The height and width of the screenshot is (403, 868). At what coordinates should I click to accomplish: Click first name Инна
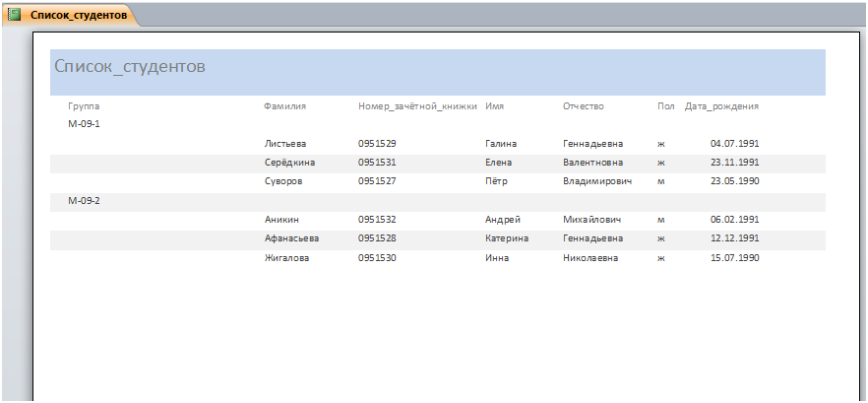click(497, 258)
